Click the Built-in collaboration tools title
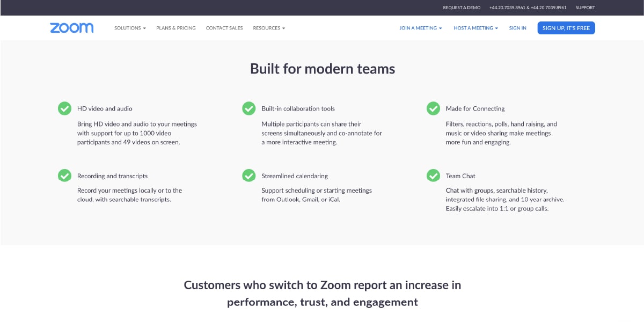 tap(298, 108)
